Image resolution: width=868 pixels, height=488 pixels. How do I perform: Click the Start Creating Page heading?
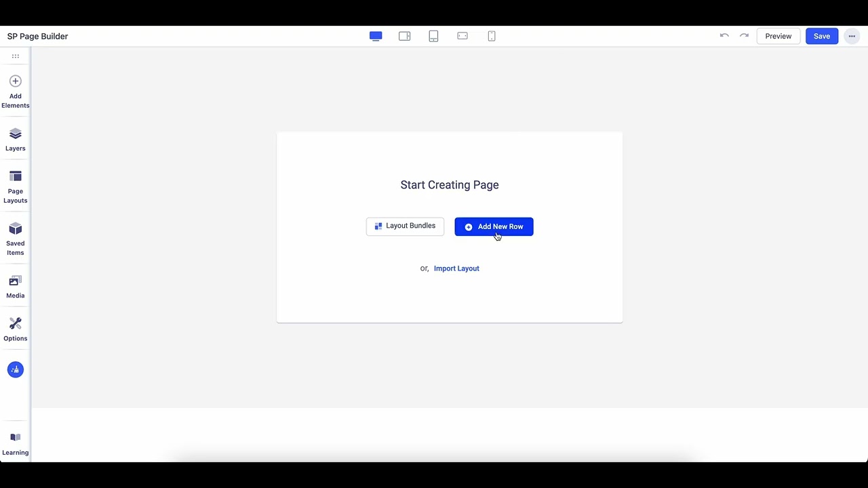450,185
